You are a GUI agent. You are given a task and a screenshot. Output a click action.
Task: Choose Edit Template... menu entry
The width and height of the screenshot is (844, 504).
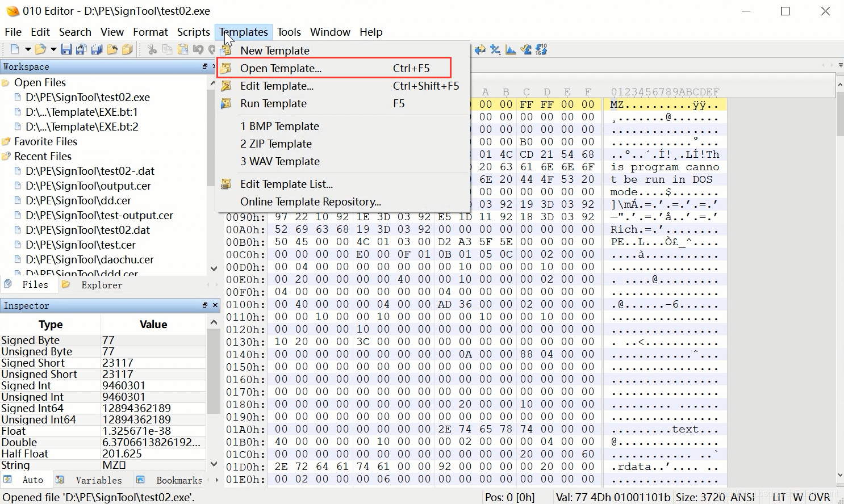click(343, 86)
